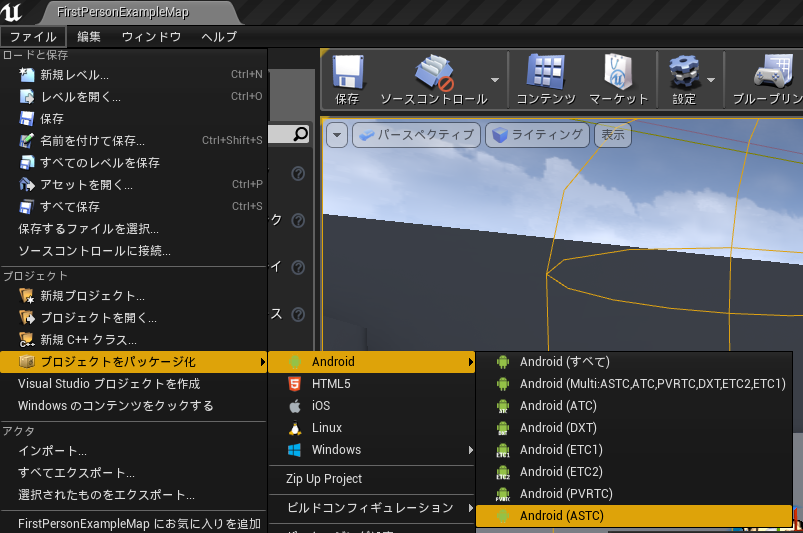Click 保存 entry in File menu
Screen dimensions: 803x533
[x=134, y=119]
